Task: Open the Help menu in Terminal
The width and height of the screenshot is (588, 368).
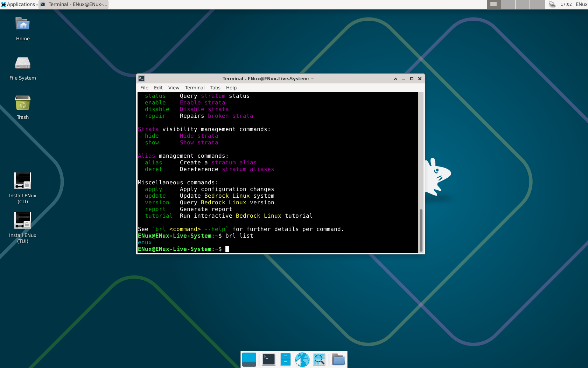Action: (231, 88)
